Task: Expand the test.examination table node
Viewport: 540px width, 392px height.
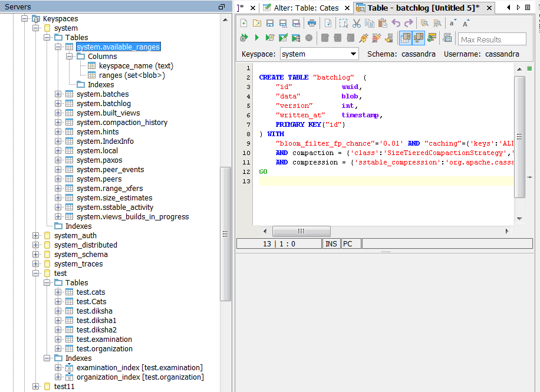Action: point(58,340)
